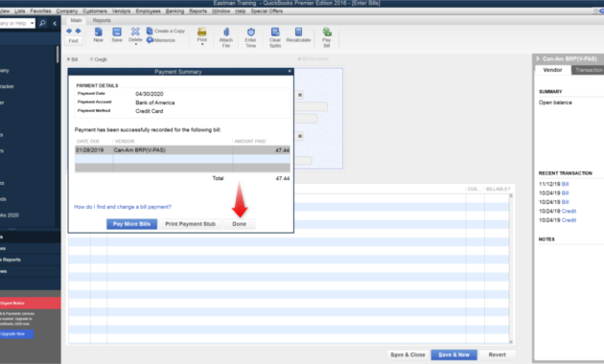The width and height of the screenshot is (604, 364).
Task: Open the Customers menu
Action: (95, 11)
